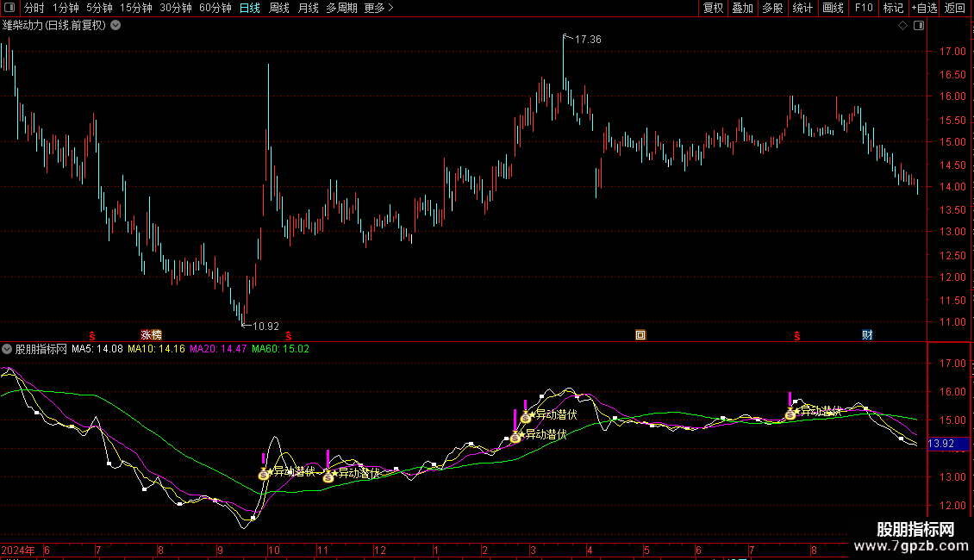The width and height of the screenshot is (974, 560).
Task: Click the 异动潜伏 label near late July
Action: pyautogui.click(x=821, y=410)
